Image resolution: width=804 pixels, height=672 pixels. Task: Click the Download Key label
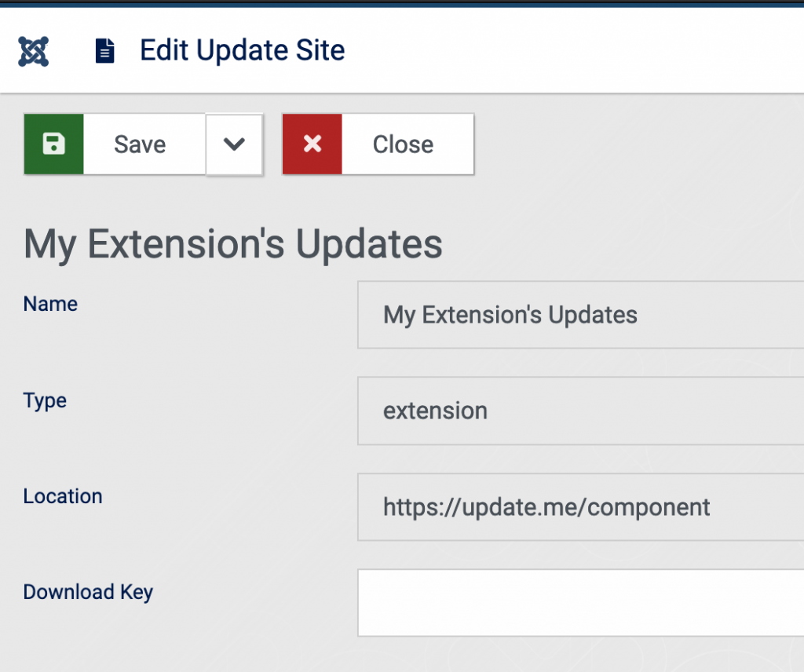[88, 593]
